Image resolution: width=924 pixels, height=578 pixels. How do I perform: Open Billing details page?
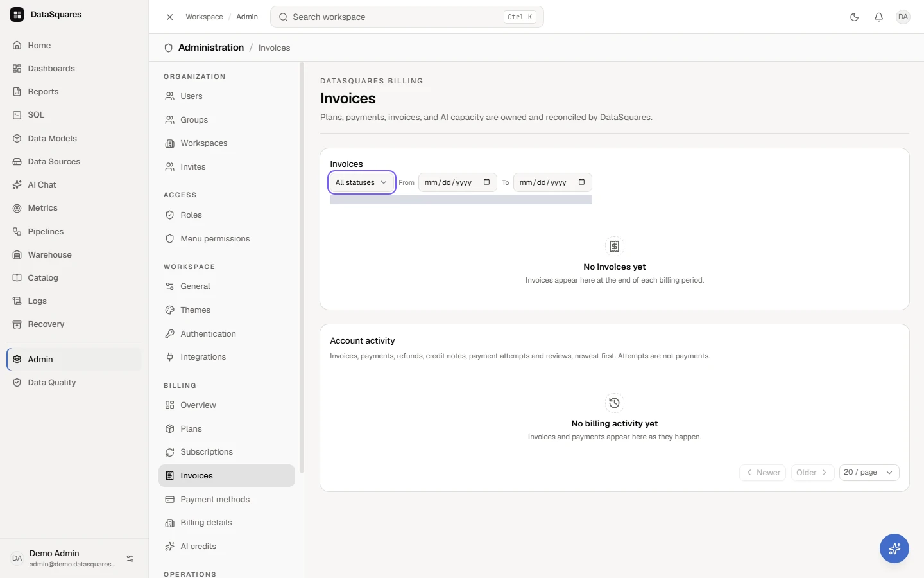(227, 523)
